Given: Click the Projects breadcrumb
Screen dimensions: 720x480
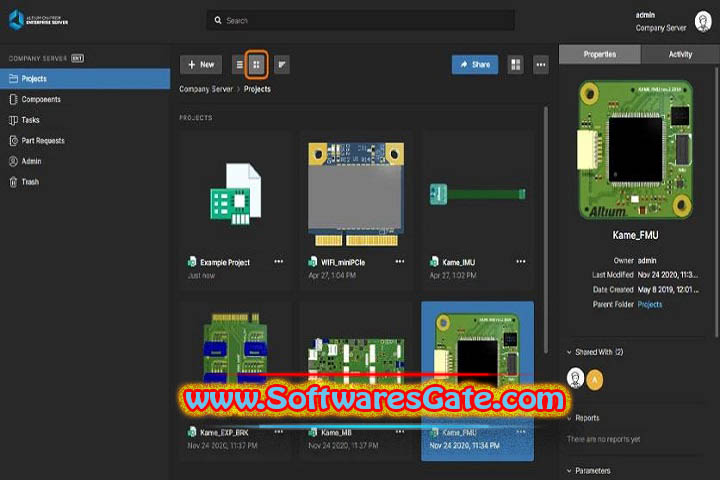Looking at the screenshot, I should (x=257, y=89).
